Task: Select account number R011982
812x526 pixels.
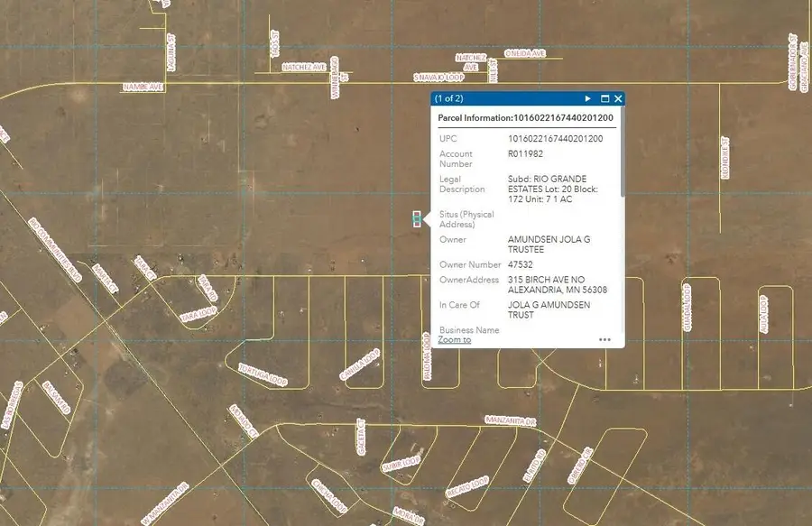Action: point(525,153)
